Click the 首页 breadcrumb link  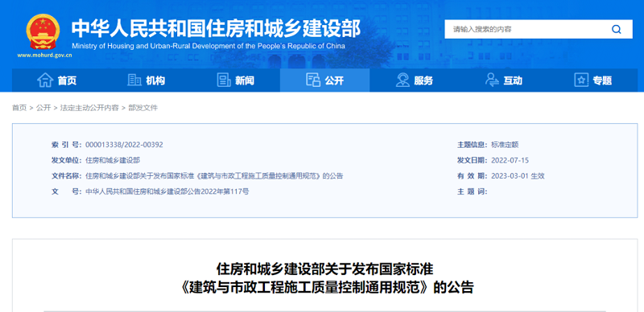tap(19, 108)
